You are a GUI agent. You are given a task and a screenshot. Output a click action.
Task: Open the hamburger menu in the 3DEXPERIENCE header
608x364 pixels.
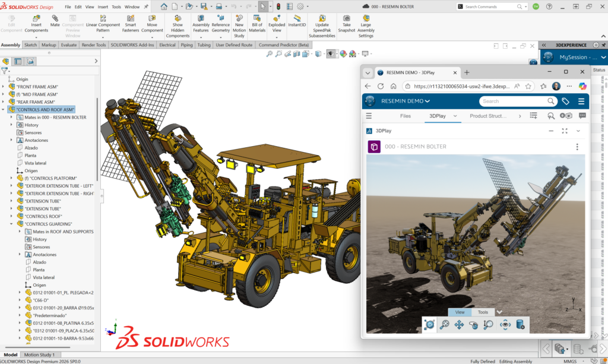click(x=581, y=101)
